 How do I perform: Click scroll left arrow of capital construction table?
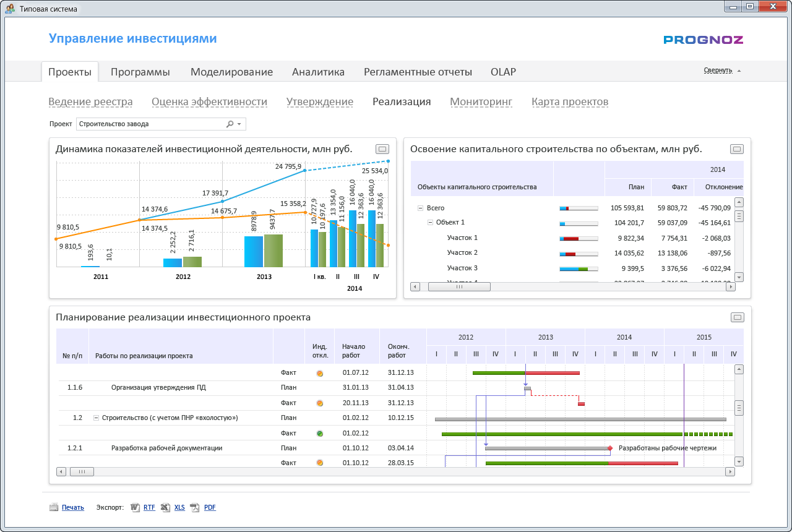click(415, 286)
